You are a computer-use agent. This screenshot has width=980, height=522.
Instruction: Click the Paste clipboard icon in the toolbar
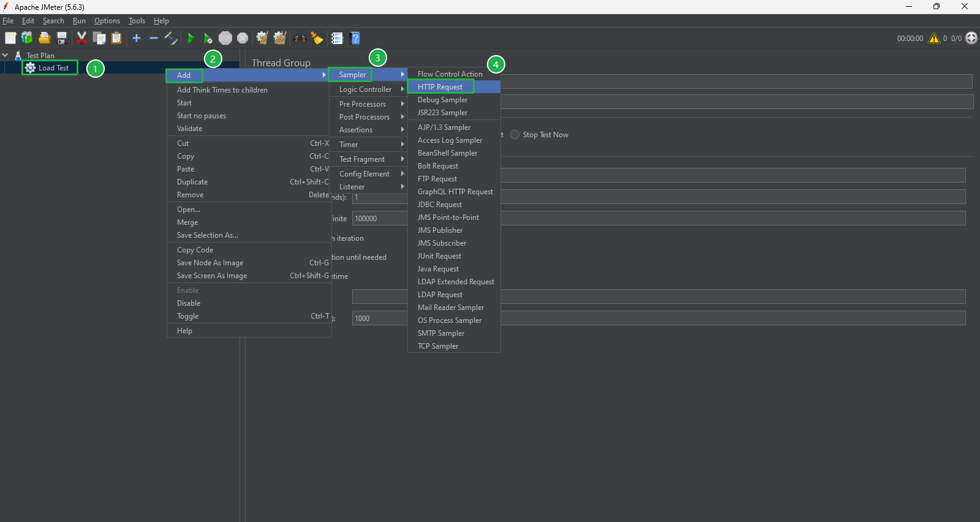pyautogui.click(x=116, y=38)
